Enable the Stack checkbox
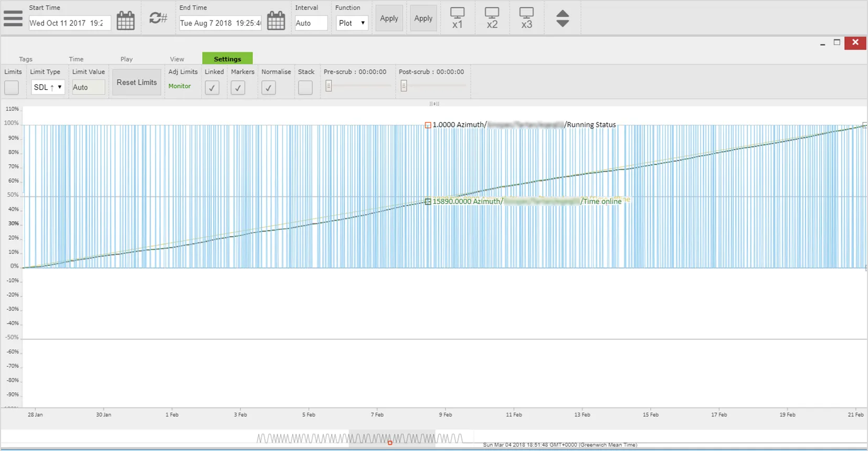The image size is (868, 451). (x=305, y=88)
